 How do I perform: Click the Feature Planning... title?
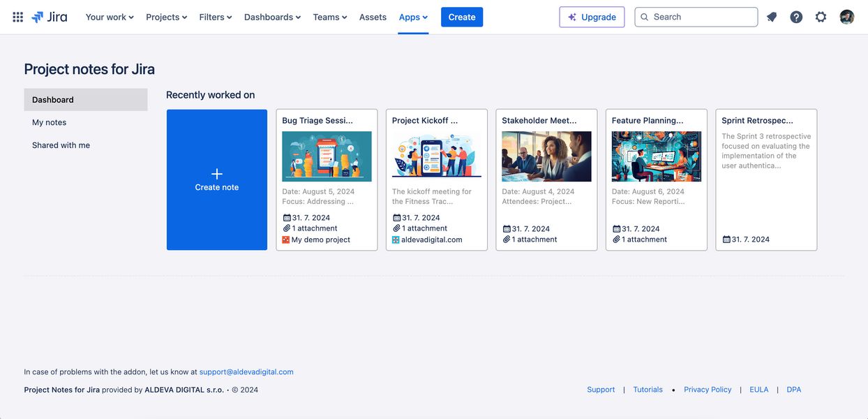pyautogui.click(x=648, y=120)
